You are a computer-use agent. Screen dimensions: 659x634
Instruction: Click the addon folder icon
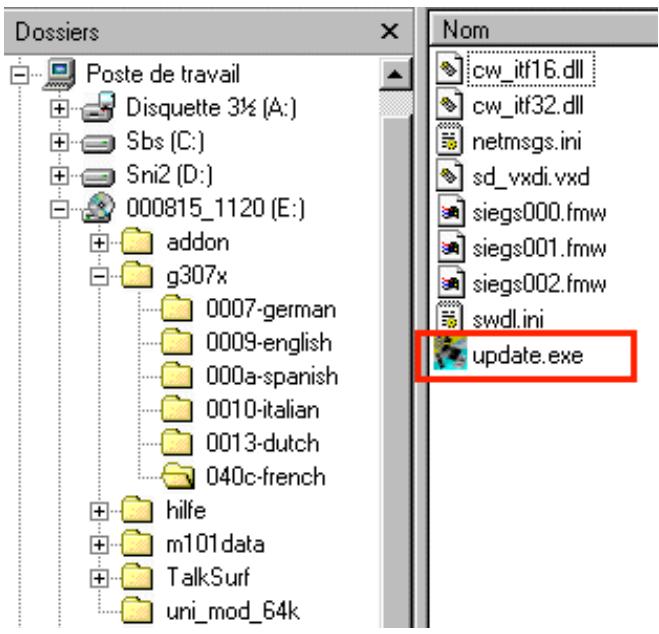tap(137, 242)
